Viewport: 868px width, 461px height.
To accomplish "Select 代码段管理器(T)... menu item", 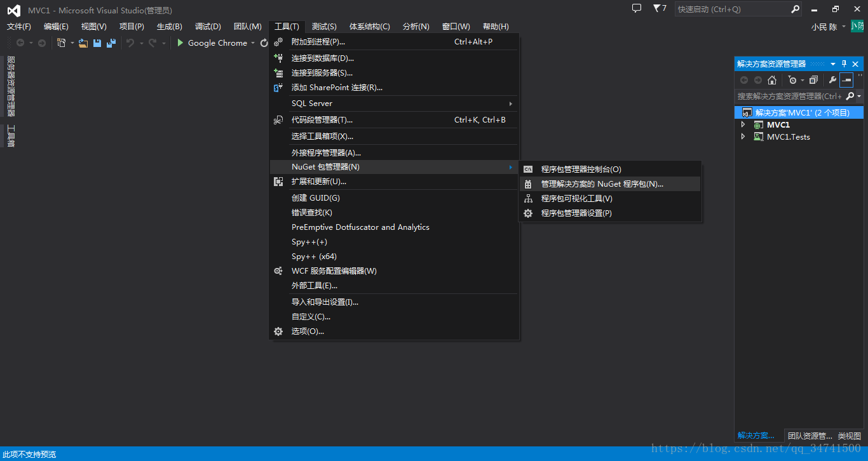I will click(395, 120).
